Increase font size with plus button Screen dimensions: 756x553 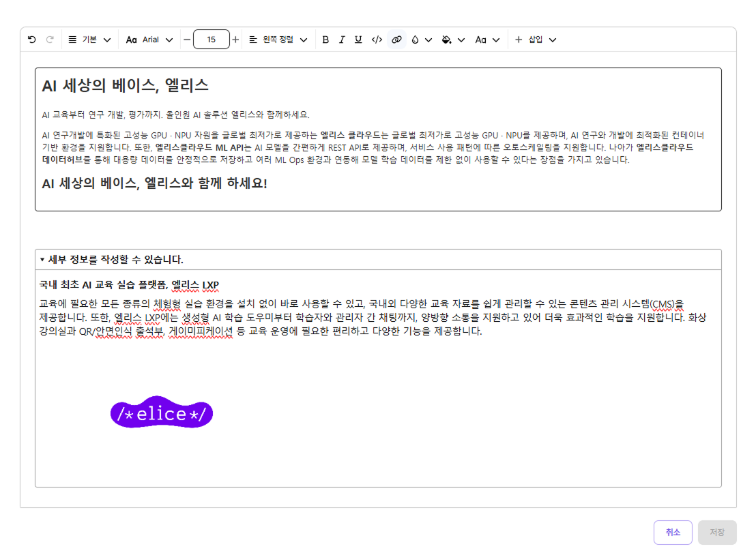tap(235, 40)
